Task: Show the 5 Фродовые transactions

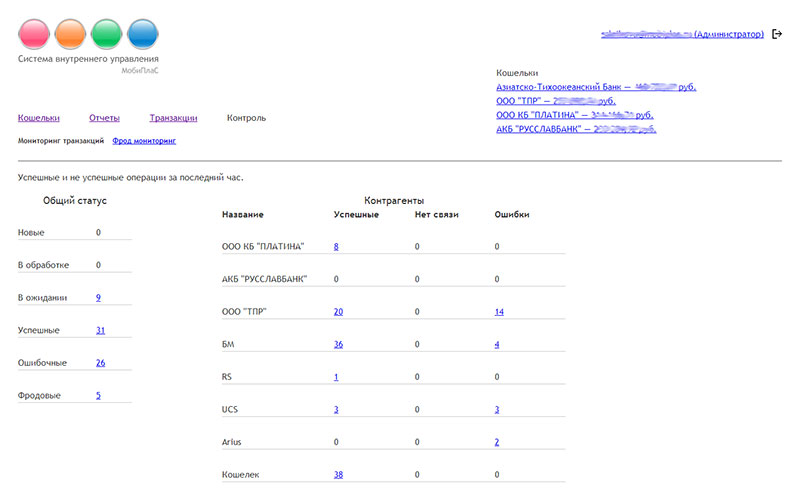Action: tap(98, 395)
